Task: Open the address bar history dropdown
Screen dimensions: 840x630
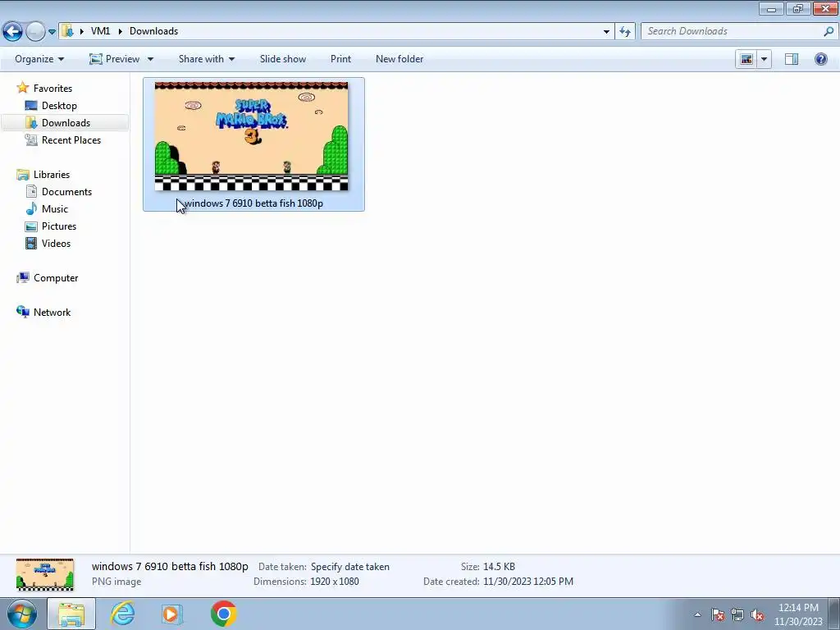Action: pos(606,32)
